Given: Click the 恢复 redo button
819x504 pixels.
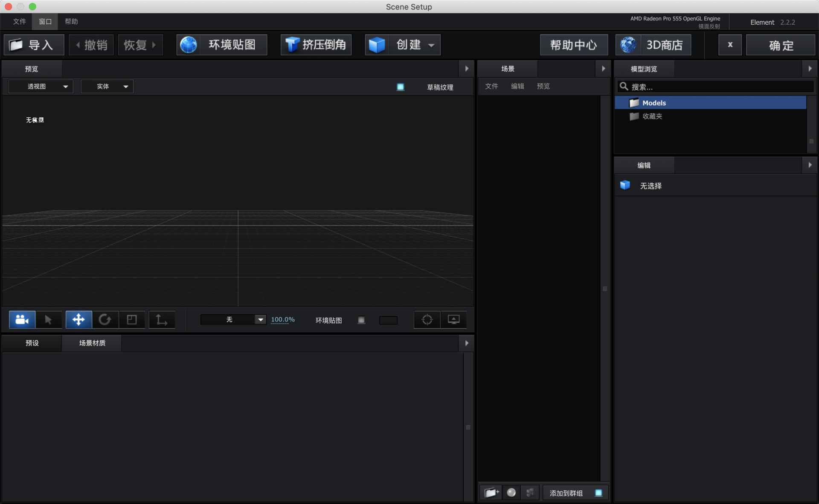Looking at the screenshot, I should 140,45.
